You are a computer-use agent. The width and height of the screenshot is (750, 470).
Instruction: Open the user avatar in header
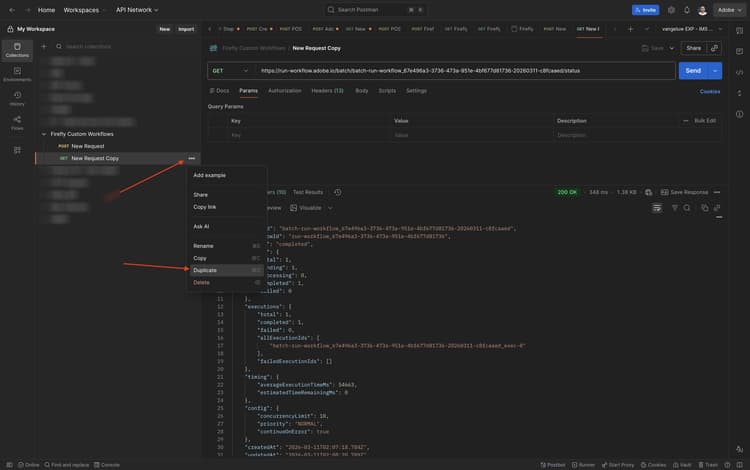click(702, 10)
